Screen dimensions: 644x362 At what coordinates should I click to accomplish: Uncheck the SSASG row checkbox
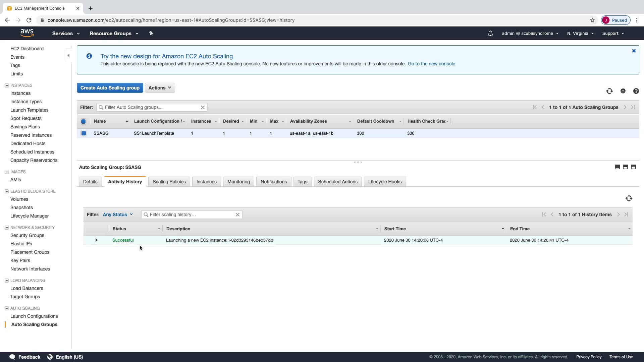pyautogui.click(x=84, y=133)
